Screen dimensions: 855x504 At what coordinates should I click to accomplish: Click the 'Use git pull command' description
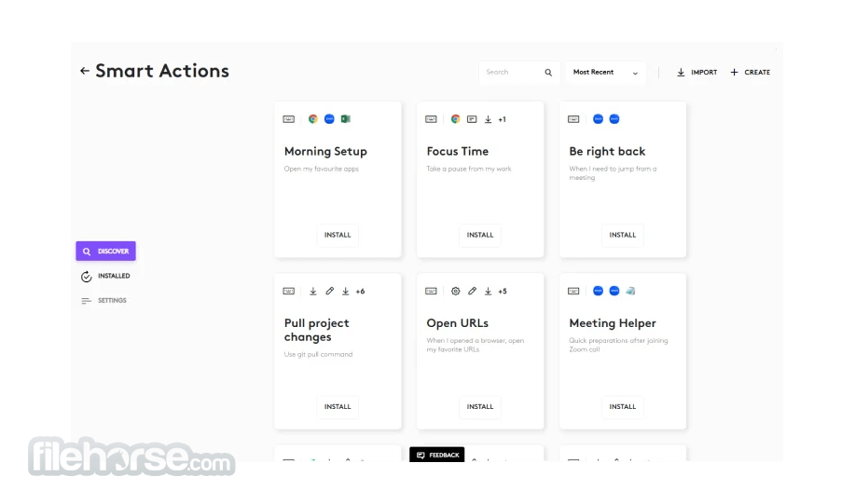[318, 355]
